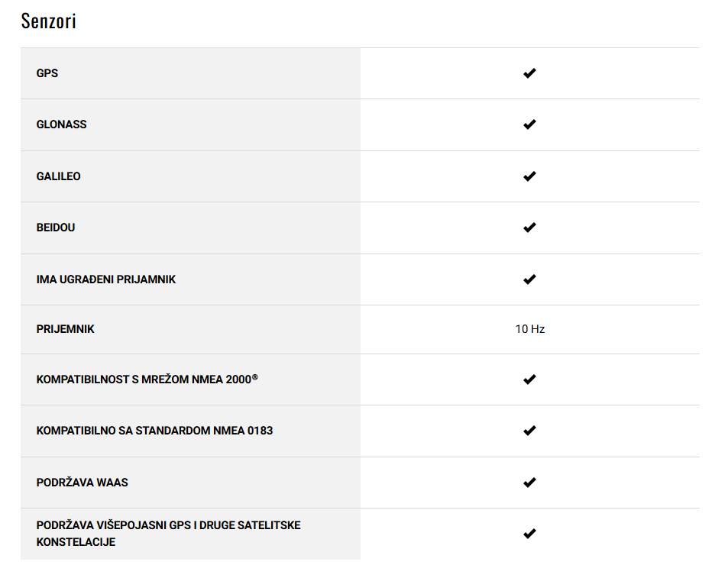Click the checkmark in the GPS row
Image resolution: width=728 pixels, height=578 pixels.
pyautogui.click(x=529, y=73)
